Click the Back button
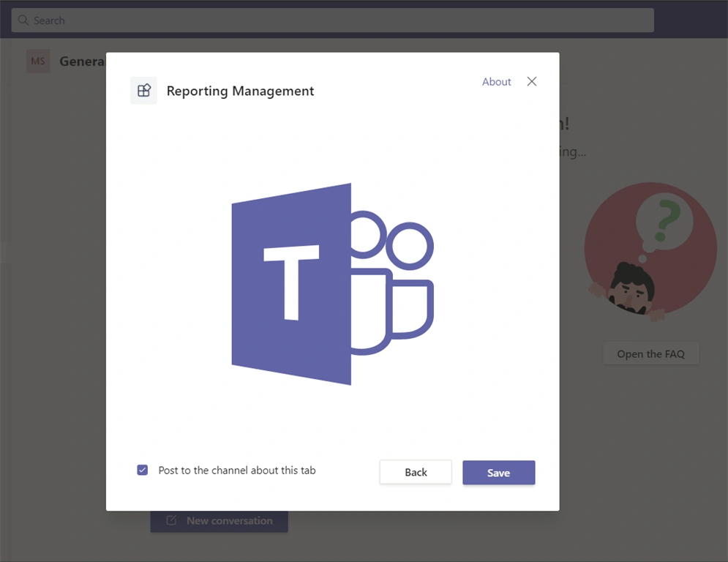The image size is (728, 562). coord(416,473)
